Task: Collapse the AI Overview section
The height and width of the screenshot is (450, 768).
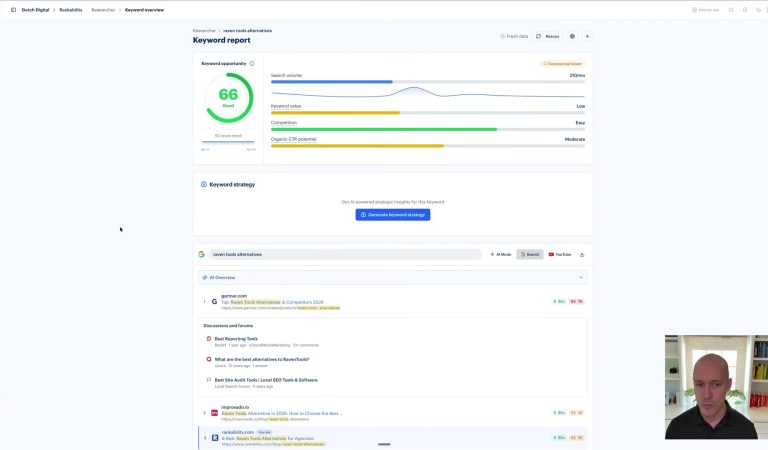Action: coord(581,277)
